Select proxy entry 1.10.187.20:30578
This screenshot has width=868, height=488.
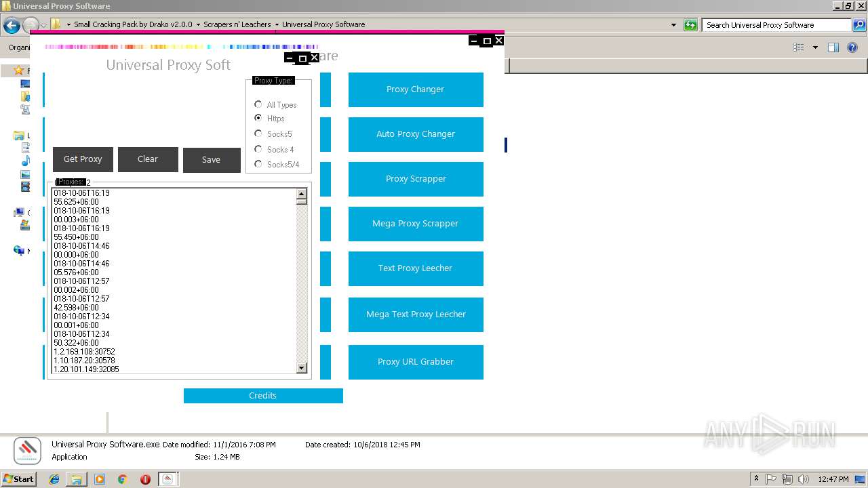pos(84,361)
